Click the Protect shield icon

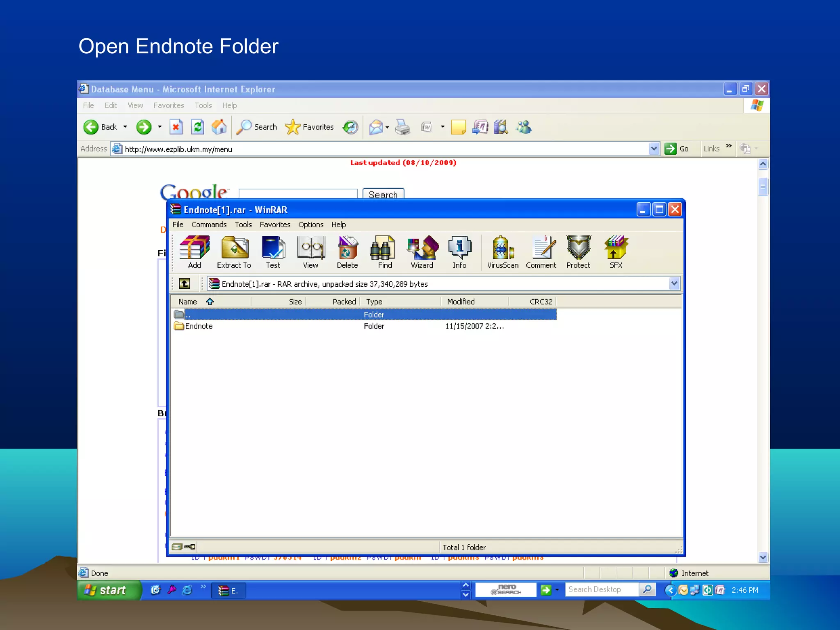578,252
